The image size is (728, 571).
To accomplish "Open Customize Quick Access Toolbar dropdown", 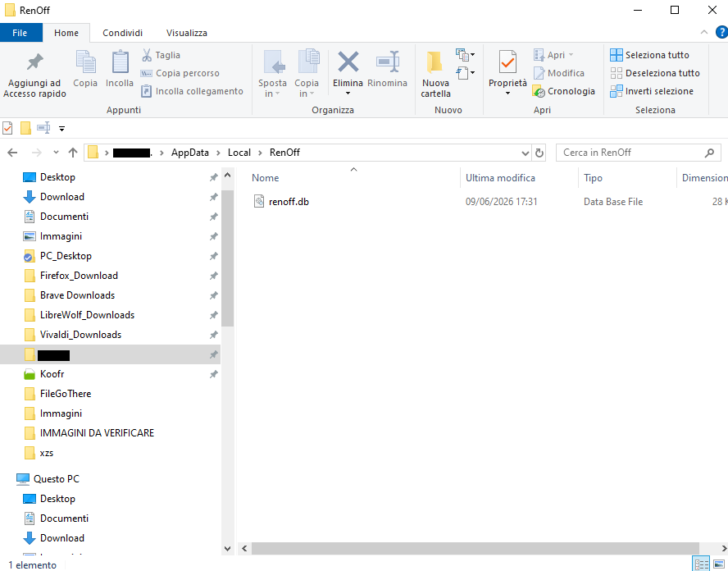I will point(61,129).
